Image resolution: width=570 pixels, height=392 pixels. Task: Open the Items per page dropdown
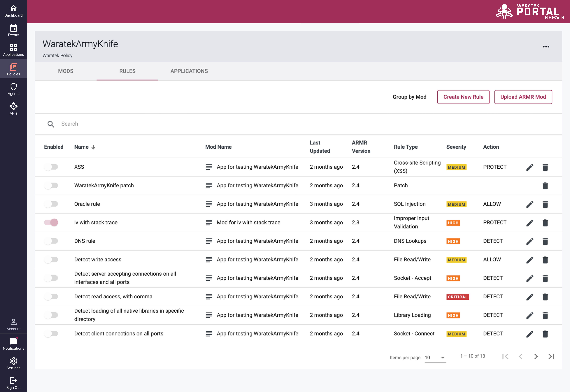pos(435,358)
